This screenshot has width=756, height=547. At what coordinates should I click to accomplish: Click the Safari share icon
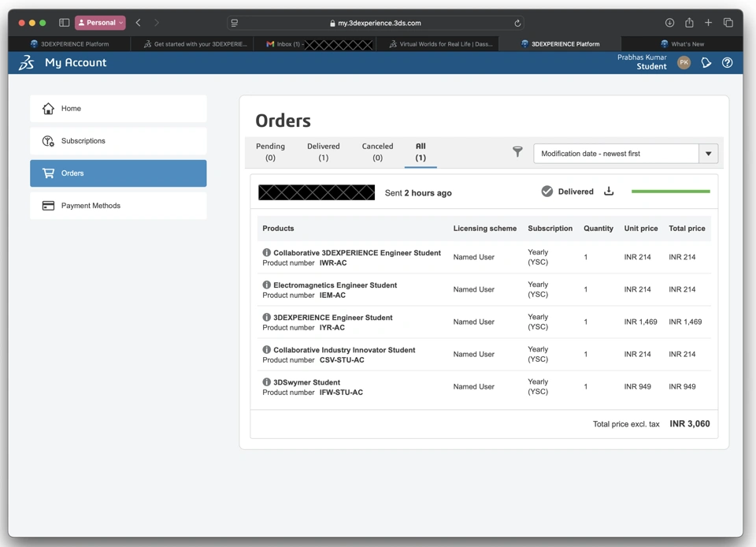tap(690, 22)
